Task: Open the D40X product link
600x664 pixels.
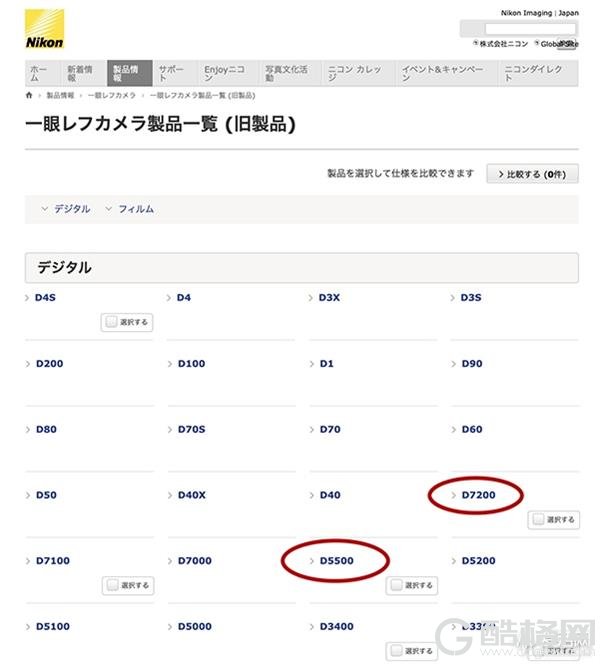Action: 192,495
